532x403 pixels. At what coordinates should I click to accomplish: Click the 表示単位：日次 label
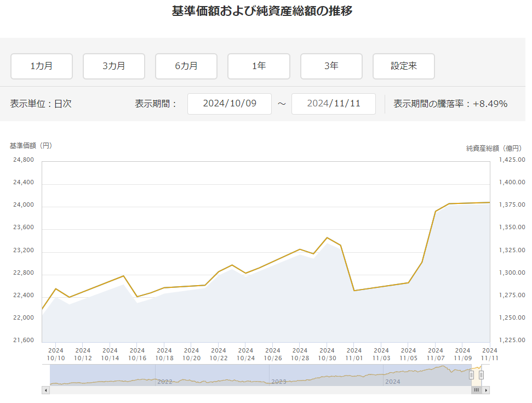41,104
